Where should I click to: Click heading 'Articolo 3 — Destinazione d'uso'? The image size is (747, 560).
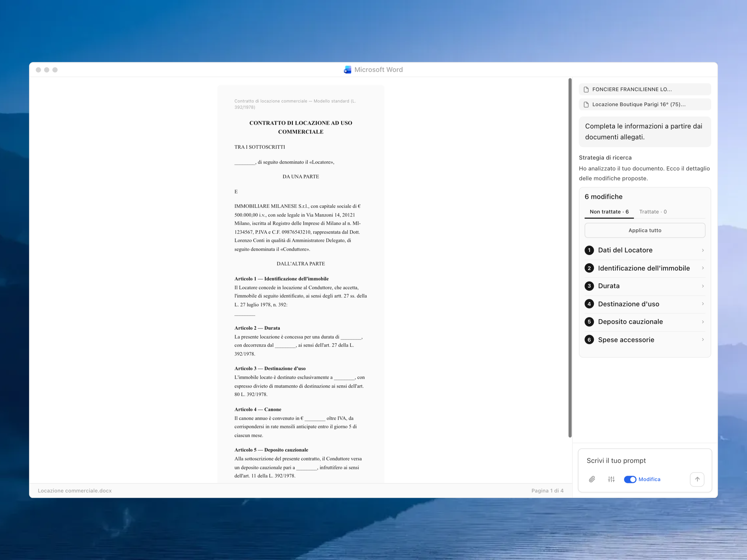[270, 368]
